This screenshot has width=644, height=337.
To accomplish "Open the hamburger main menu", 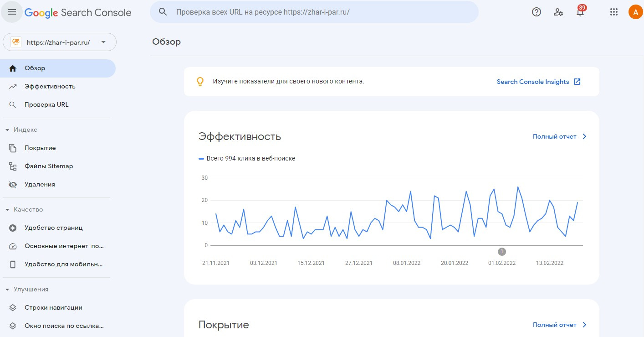I will point(12,12).
